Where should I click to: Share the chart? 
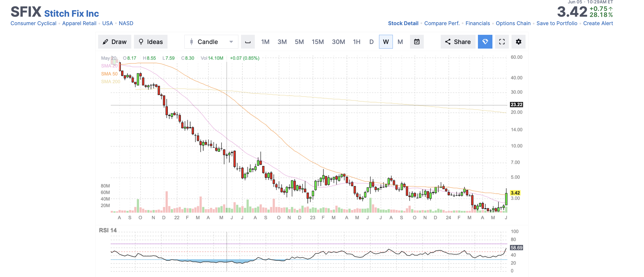coord(458,42)
